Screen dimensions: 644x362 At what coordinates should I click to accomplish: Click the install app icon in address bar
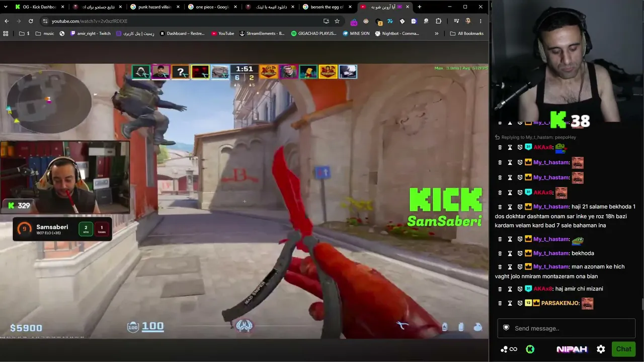pyautogui.click(x=326, y=21)
